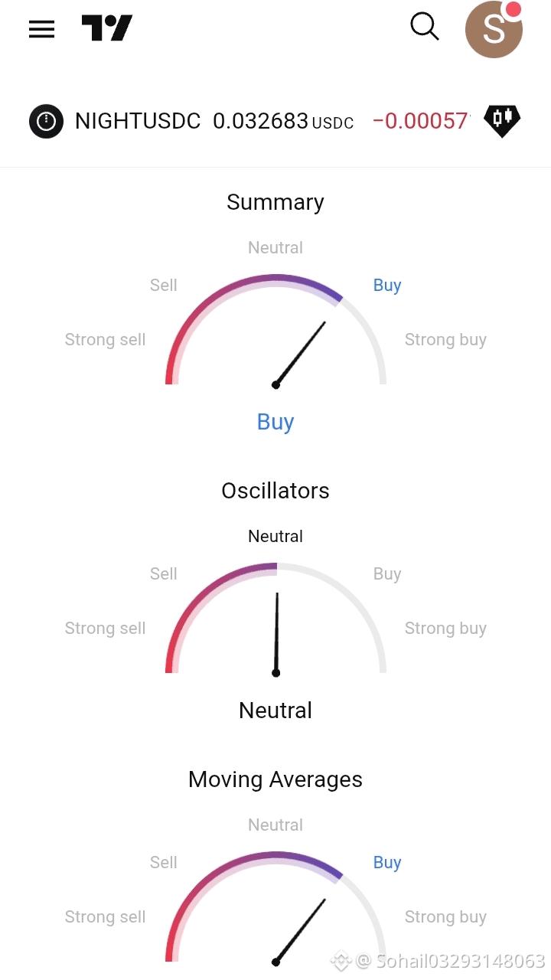Screen dimensions: 551x980
Task: Click the Moving Averages gauge dial
Action: [x=275, y=907]
